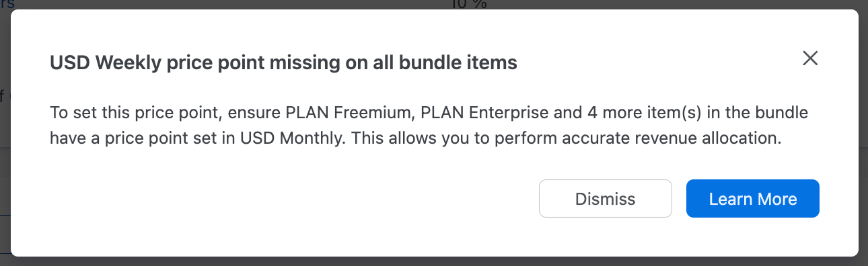Click the '10 %' value behind the dialog
This screenshot has width=868, height=266.
pyautogui.click(x=469, y=4)
